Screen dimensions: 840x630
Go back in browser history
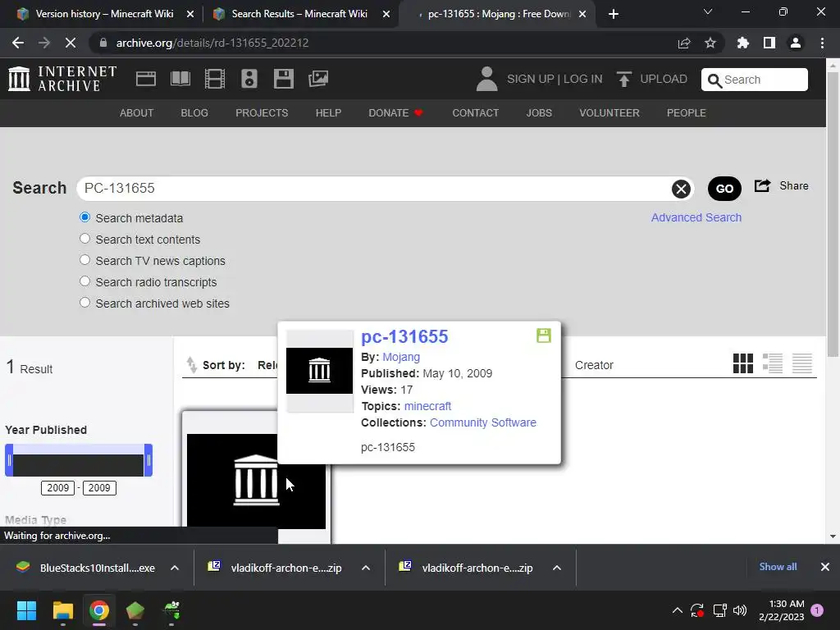point(18,43)
